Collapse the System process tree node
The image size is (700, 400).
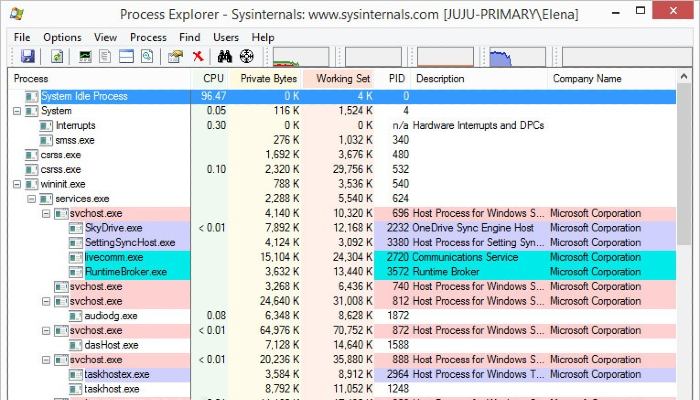17,111
